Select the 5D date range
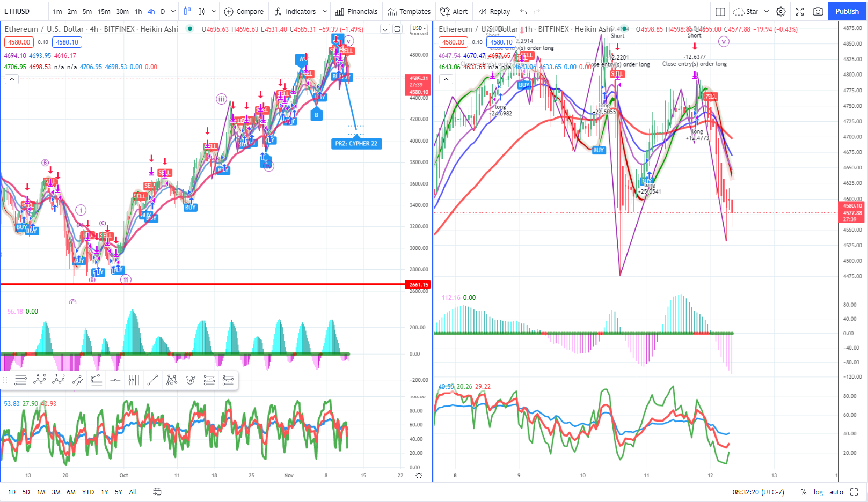 (x=26, y=492)
